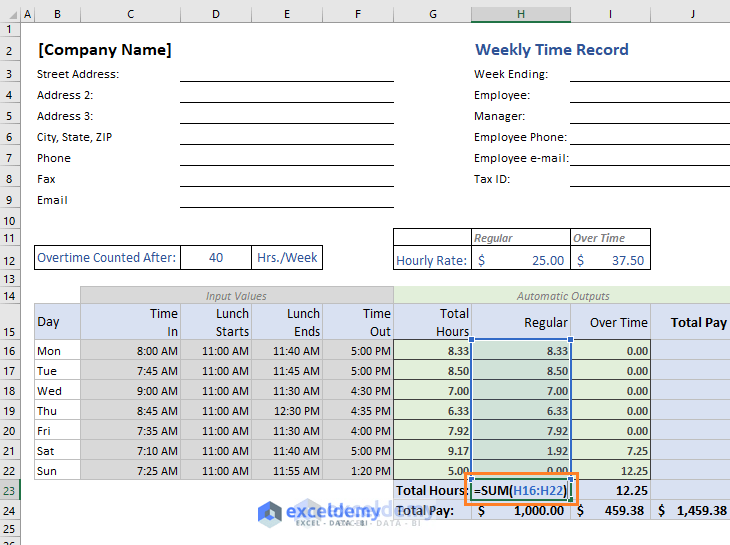Select row 16 header

[10, 351]
